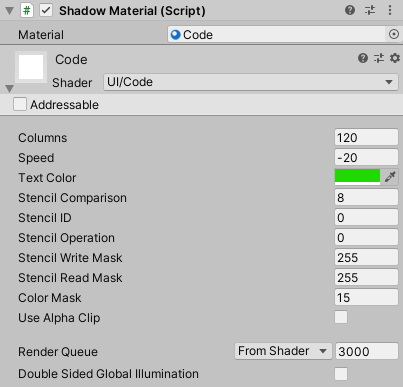Select the Code material preview thumbnail
Viewport: 403px width, 387px height.
31,67
